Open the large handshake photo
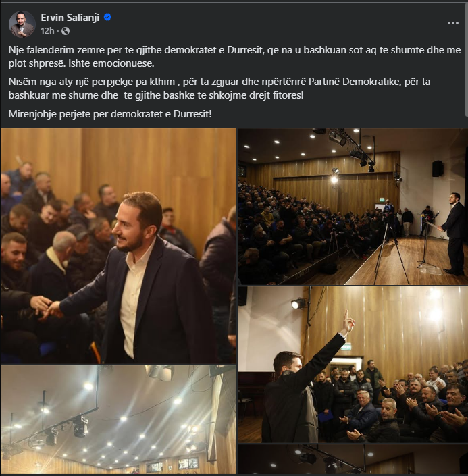 click(118, 246)
